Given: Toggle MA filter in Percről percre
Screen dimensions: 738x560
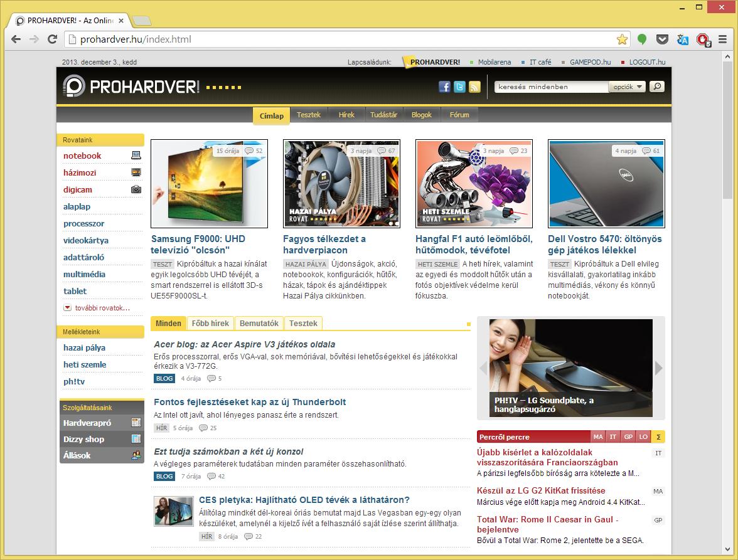Looking at the screenshot, I should (597, 437).
